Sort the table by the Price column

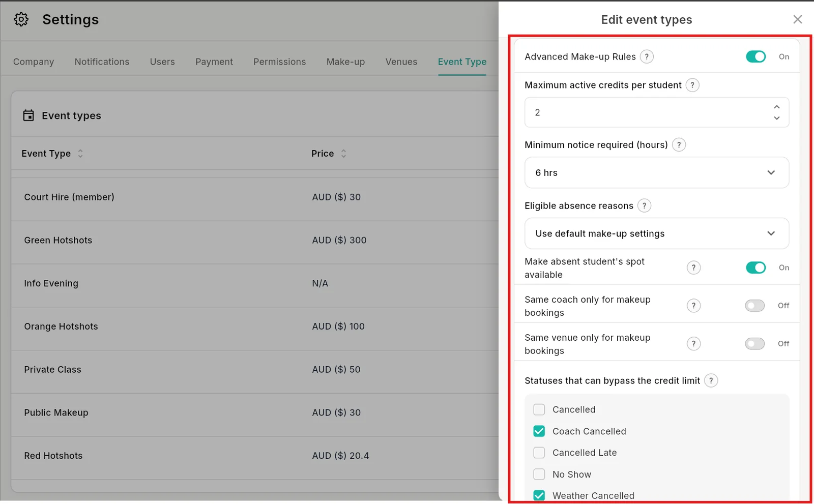(343, 154)
